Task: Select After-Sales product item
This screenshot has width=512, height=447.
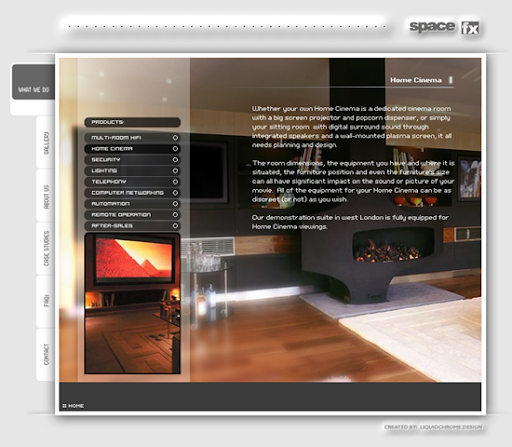Action: (132, 226)
